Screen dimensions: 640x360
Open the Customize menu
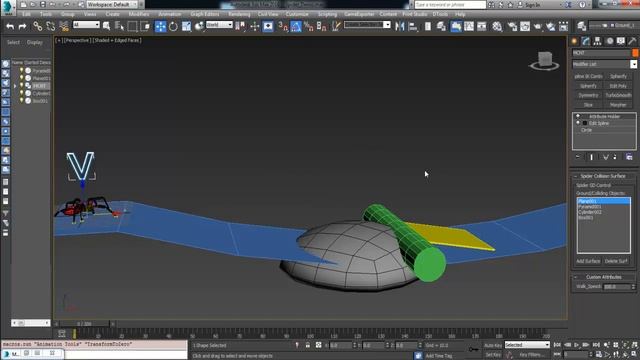tap(297, 14)
